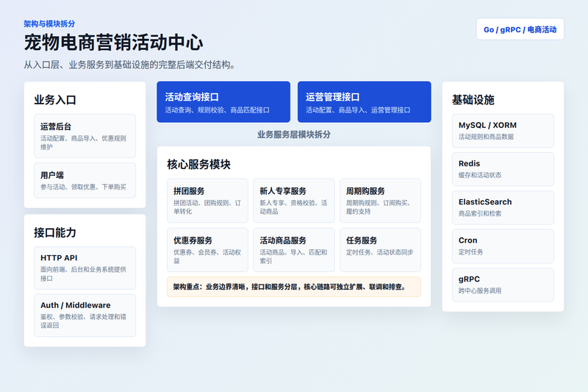Click the text 定时任务、活动状态同步
Screen dimensions: 588x392
pos(379,252)
